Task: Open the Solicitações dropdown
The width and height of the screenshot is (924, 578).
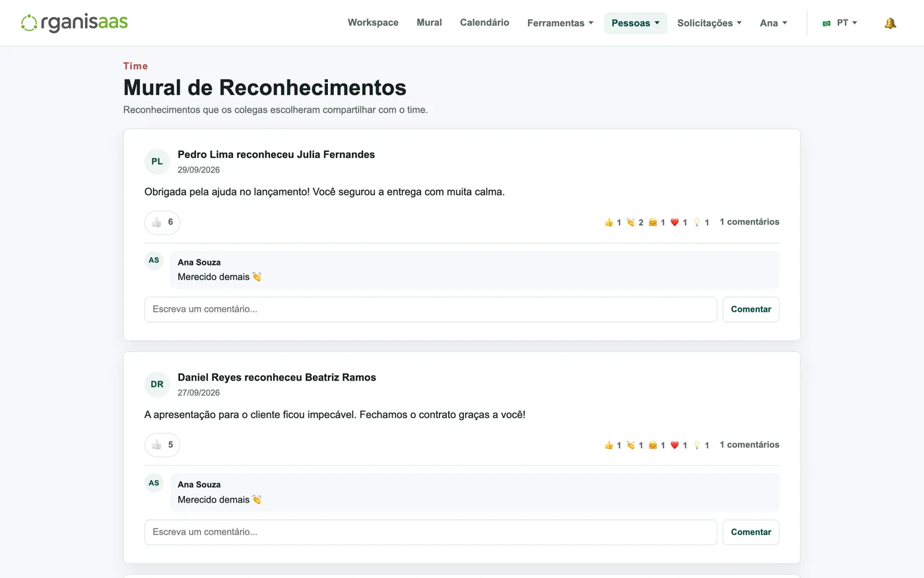Action: coord(709,23)
